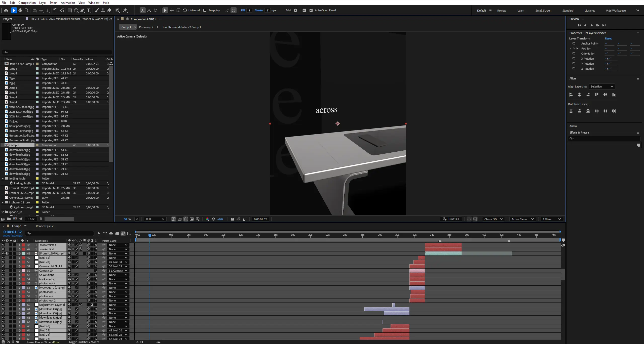Take a snapshot with the camera icon
The width and height of the screenshot is (644, 344).
coord(232,219)
